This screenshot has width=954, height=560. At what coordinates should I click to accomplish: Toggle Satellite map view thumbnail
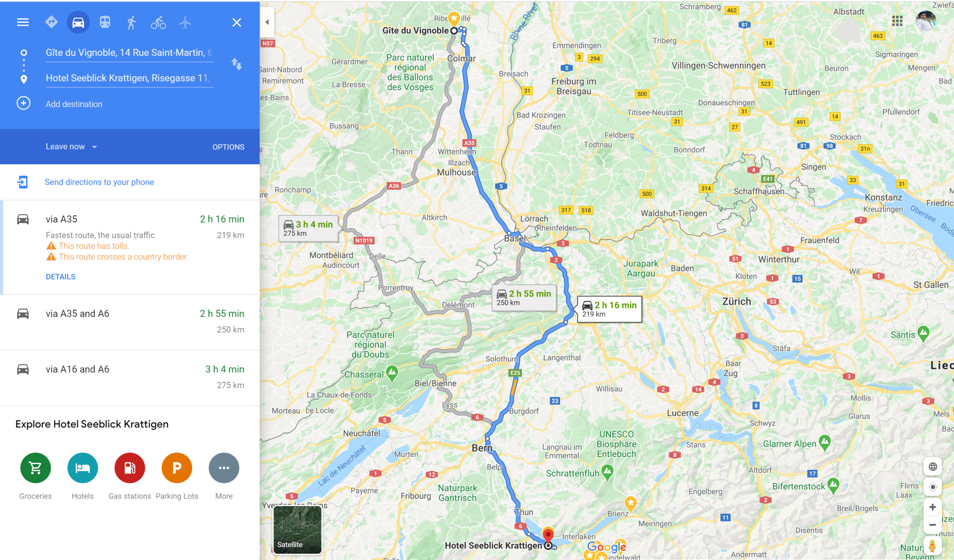coord(297,529)
